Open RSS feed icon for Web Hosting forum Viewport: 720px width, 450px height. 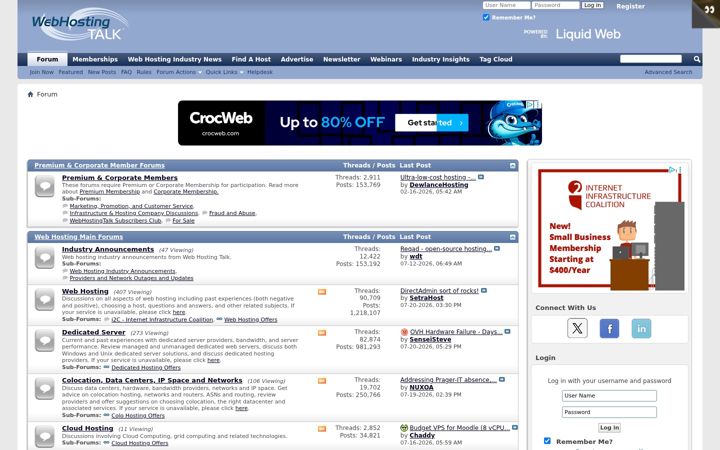point(322,292)
